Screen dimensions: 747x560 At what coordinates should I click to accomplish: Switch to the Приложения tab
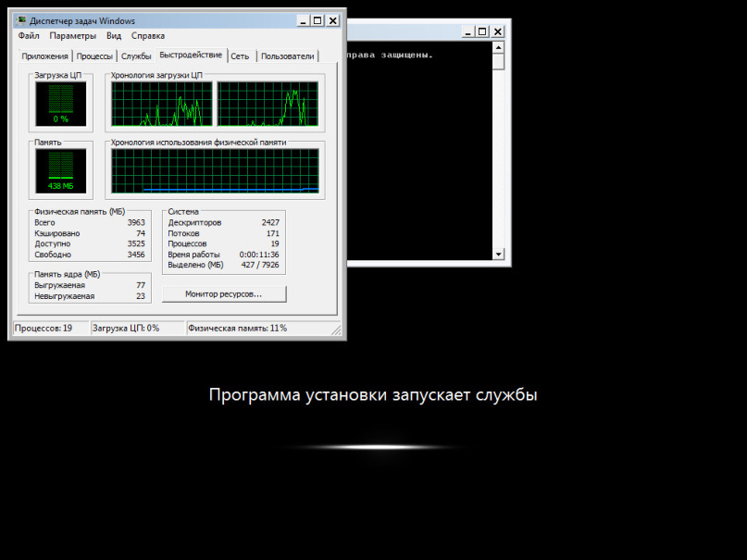click(45, 56)
